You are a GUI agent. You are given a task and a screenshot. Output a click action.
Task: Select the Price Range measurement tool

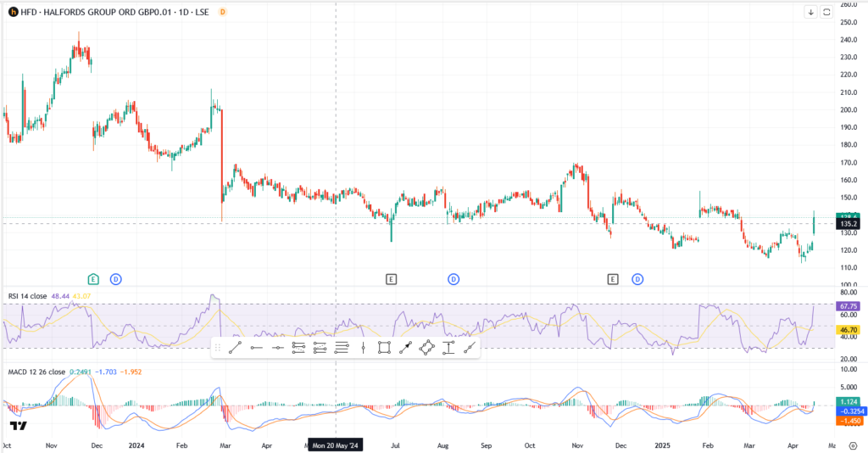pyautogui.click(x=448, y=348)
